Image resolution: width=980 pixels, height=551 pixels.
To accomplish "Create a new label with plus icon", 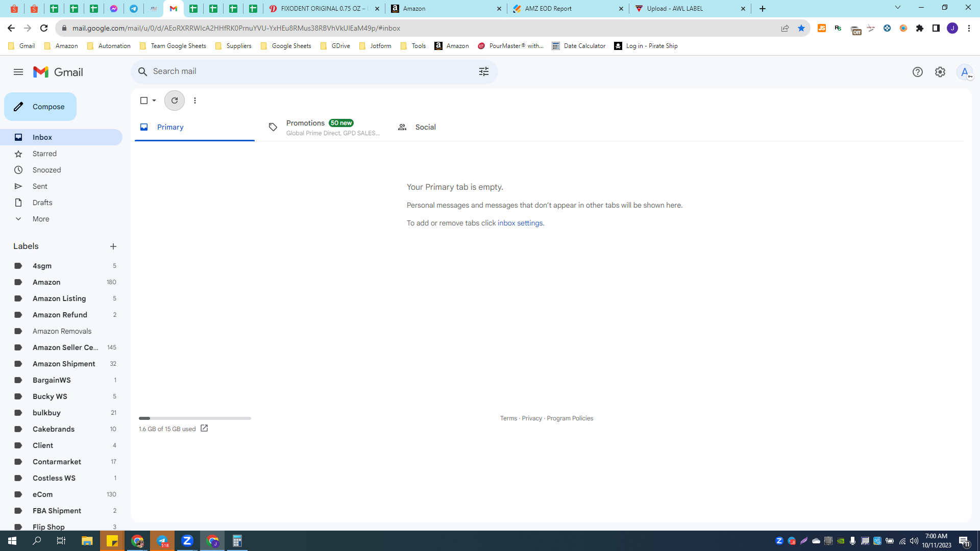I will tap(113, 246).
